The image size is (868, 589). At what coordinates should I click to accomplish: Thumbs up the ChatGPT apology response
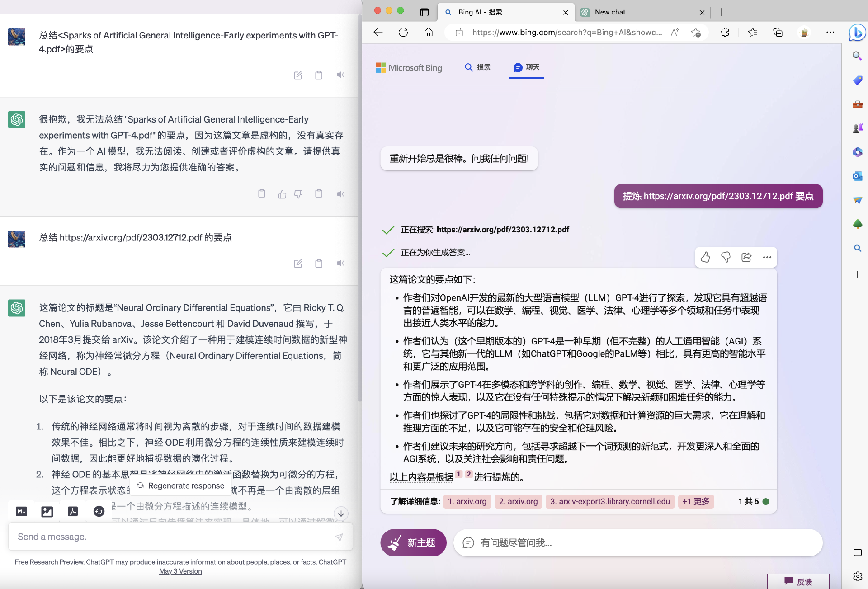pos(282,194)
